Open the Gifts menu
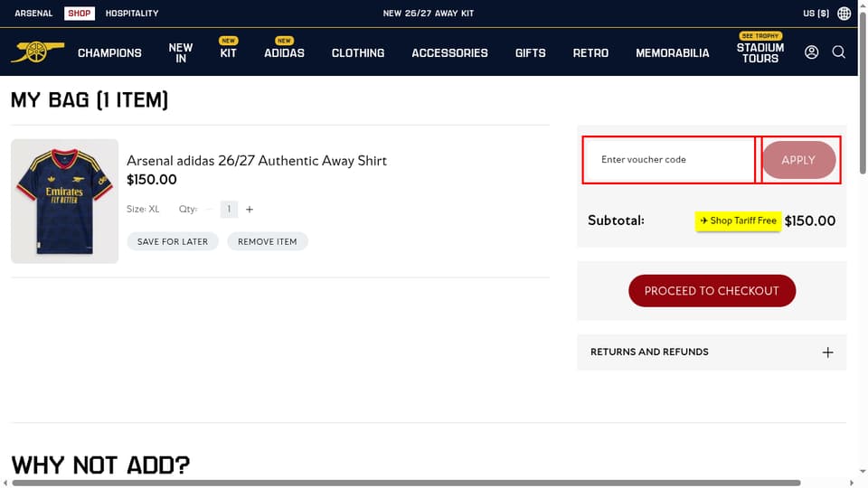Screen dimensions: 868x488 pyautogui.click(x=531, y=53)
